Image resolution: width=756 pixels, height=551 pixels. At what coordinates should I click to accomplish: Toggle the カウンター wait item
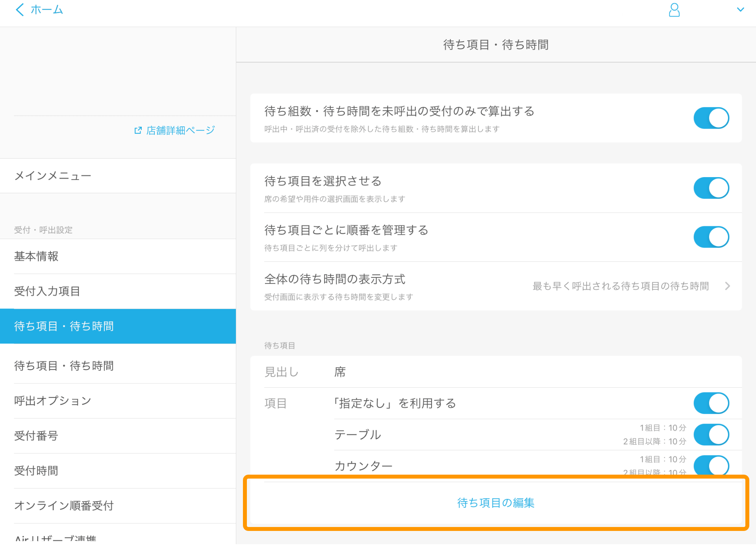click(711, 466)
